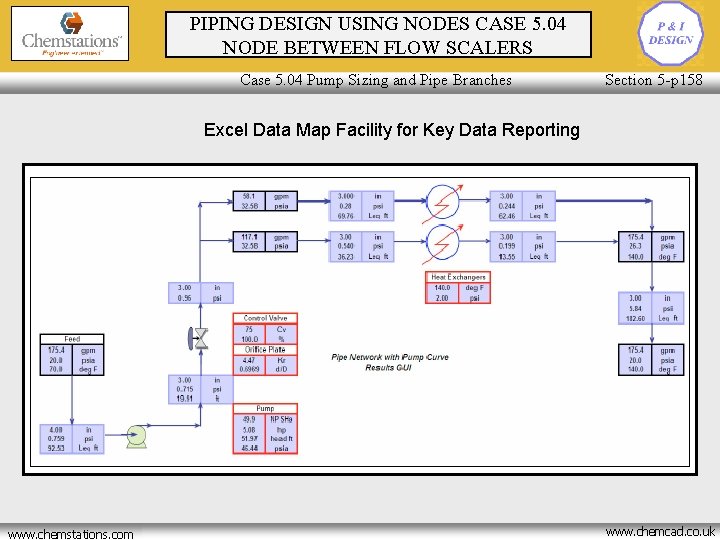Select the 69.76 Leq ft value

pos(345,216)
